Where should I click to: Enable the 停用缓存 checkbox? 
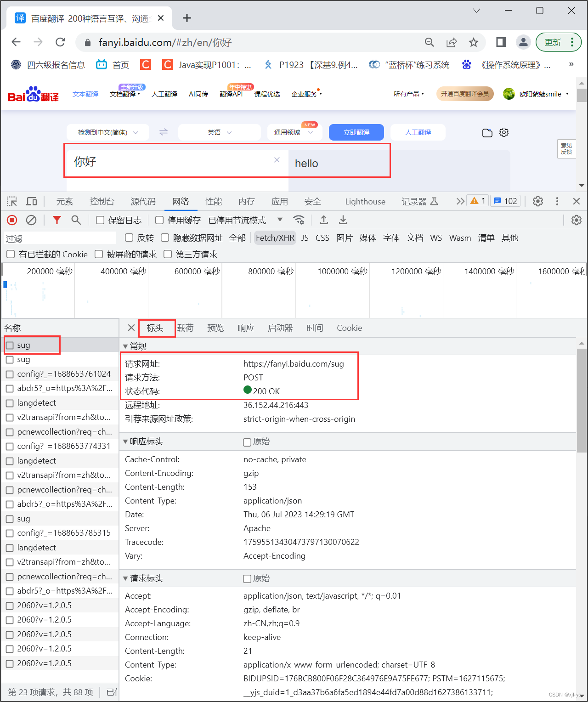159,220
